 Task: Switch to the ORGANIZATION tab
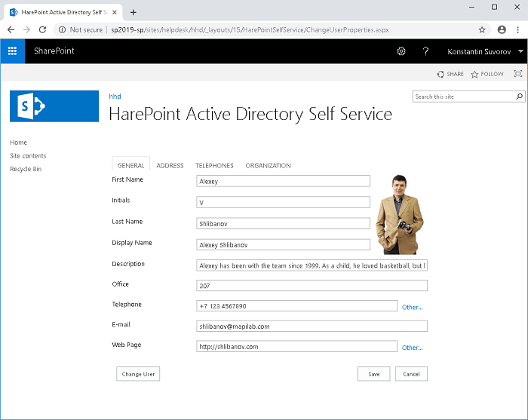268,166
